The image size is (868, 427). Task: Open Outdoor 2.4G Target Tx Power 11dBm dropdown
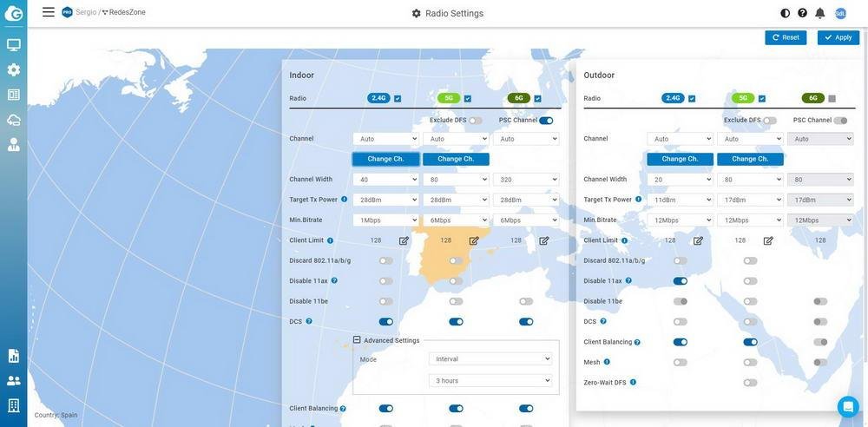[x=681, y=200]
